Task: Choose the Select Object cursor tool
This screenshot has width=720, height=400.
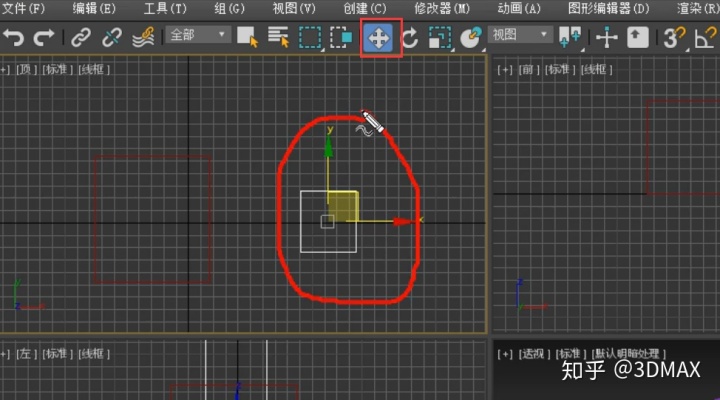Action: pyautogui.click(x=248, y=37)
